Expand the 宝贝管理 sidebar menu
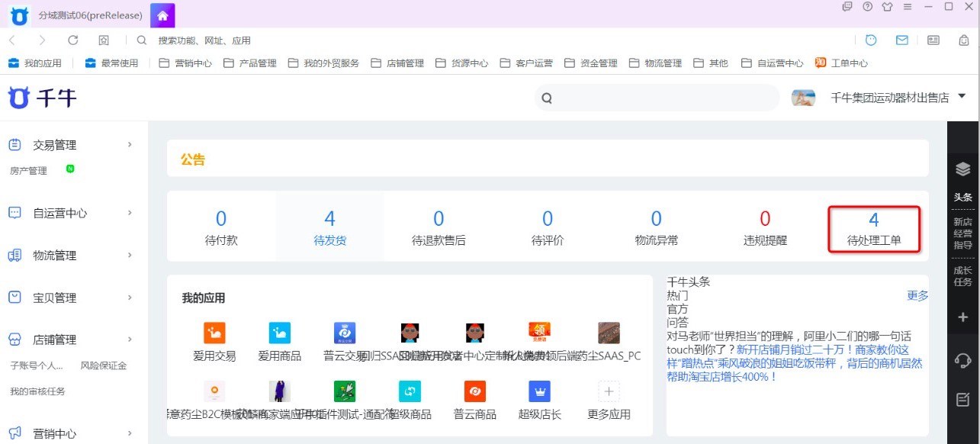 pyautogui.click(x=71, y=298)
